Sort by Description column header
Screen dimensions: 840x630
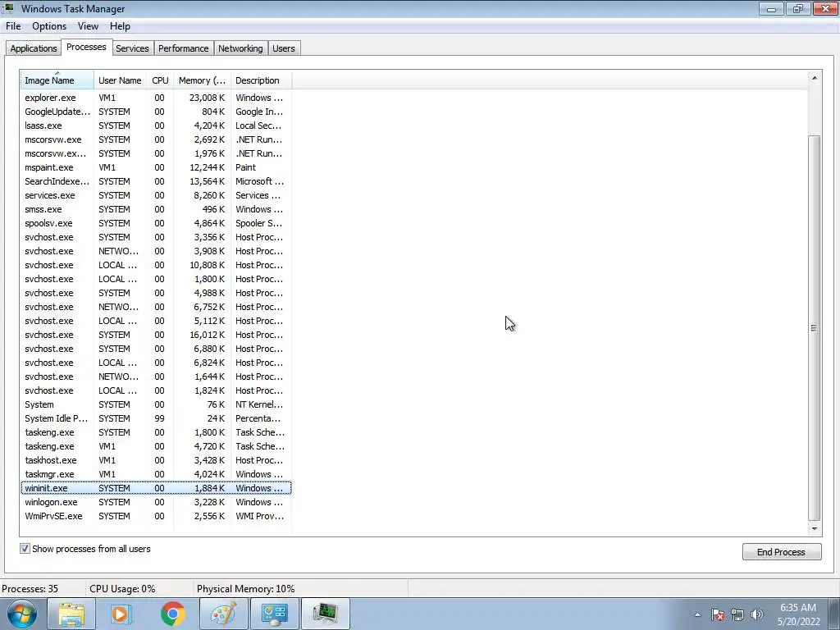click(261, 80)
